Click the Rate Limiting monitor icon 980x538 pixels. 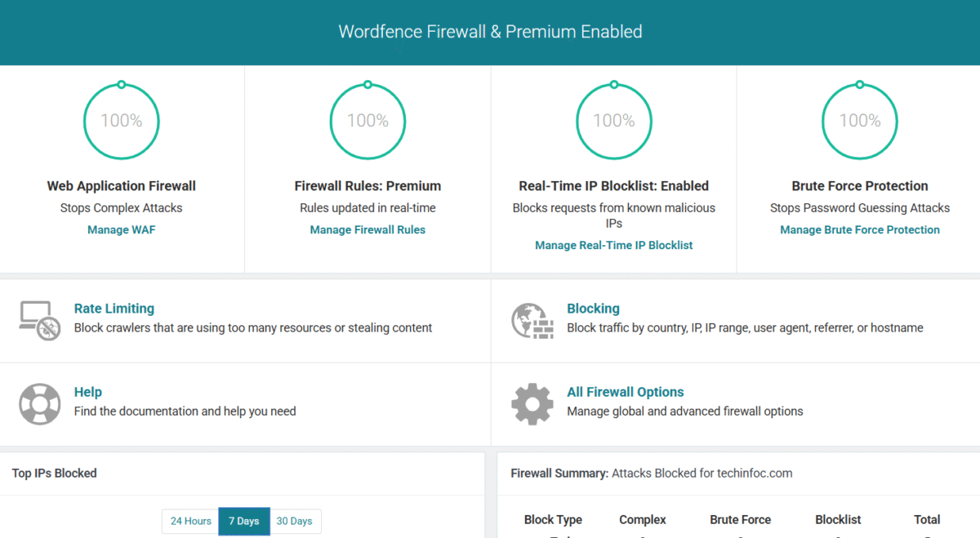pyautogui.click(x=39, y=320)
